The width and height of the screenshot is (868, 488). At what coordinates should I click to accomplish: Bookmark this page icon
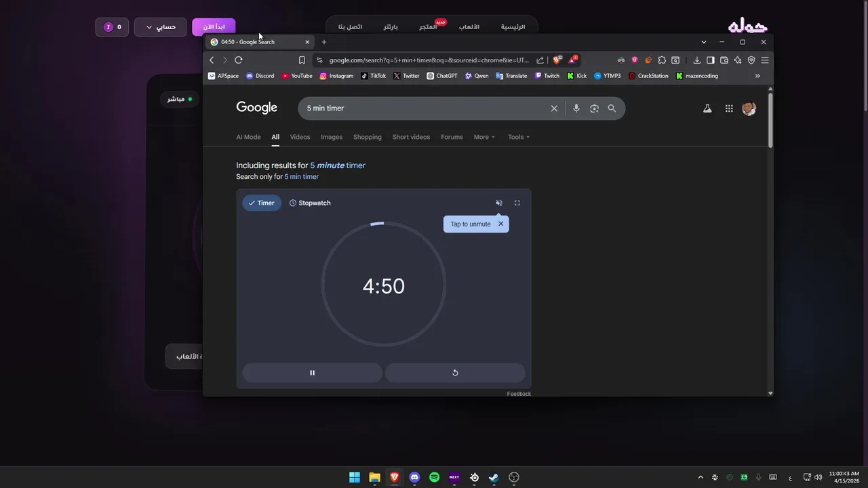coord(302,60)
